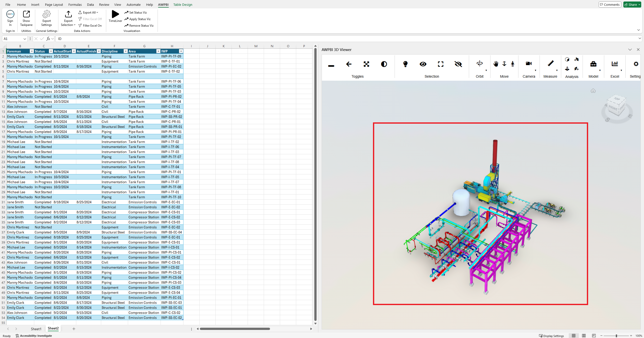Click the Analysis bottom-right plane icon
This screenshot has height=338, width=644.
pyautogui.click(x=577, y=69)
